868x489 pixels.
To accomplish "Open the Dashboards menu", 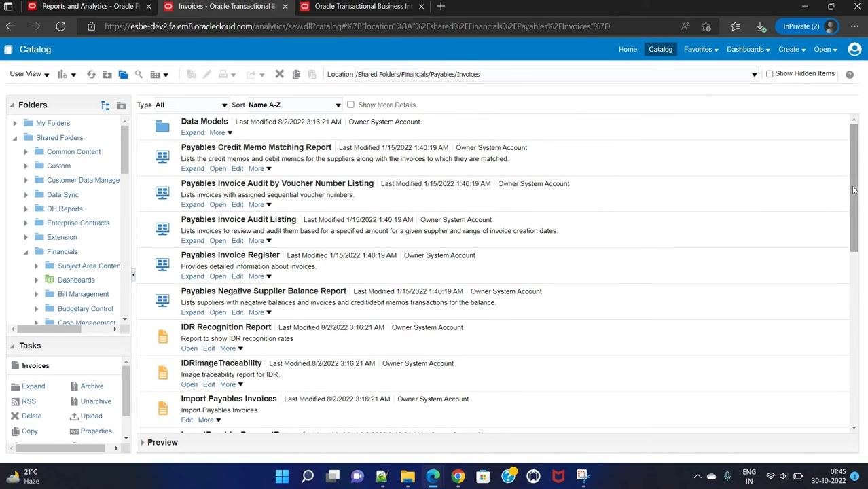I will (x=748, y=49).
